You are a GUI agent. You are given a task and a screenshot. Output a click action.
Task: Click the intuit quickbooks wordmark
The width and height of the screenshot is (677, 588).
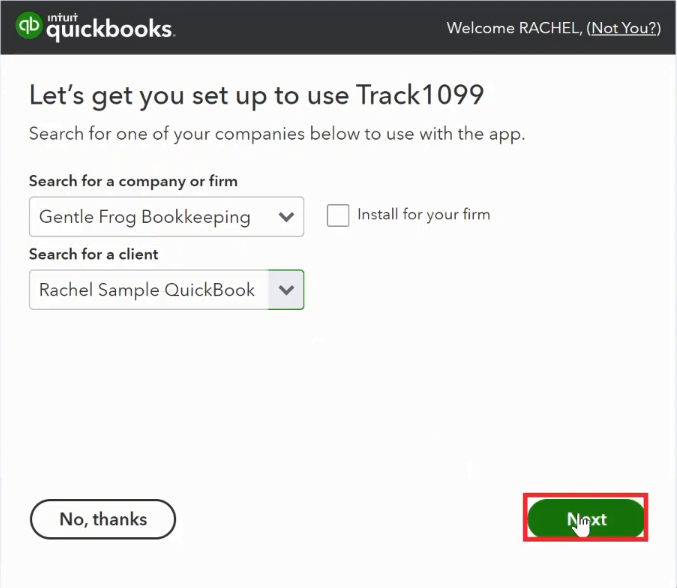(110, 28)
